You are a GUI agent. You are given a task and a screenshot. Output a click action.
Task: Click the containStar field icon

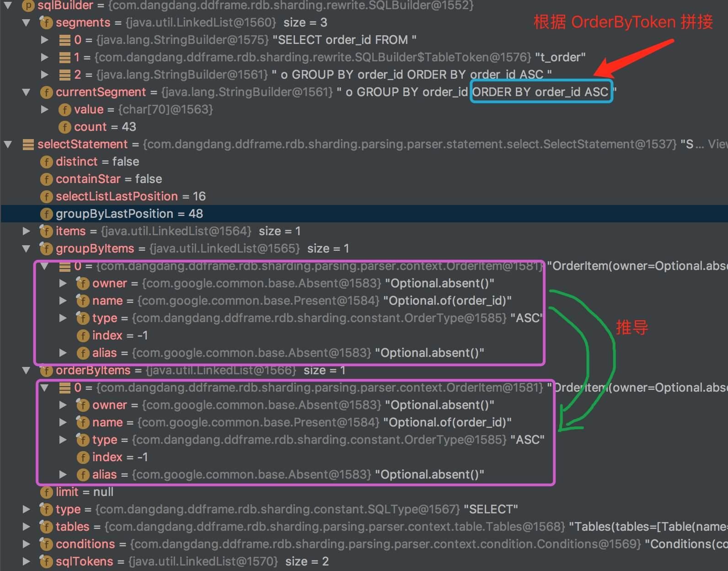pyautogui.click(x=46, y=179)
